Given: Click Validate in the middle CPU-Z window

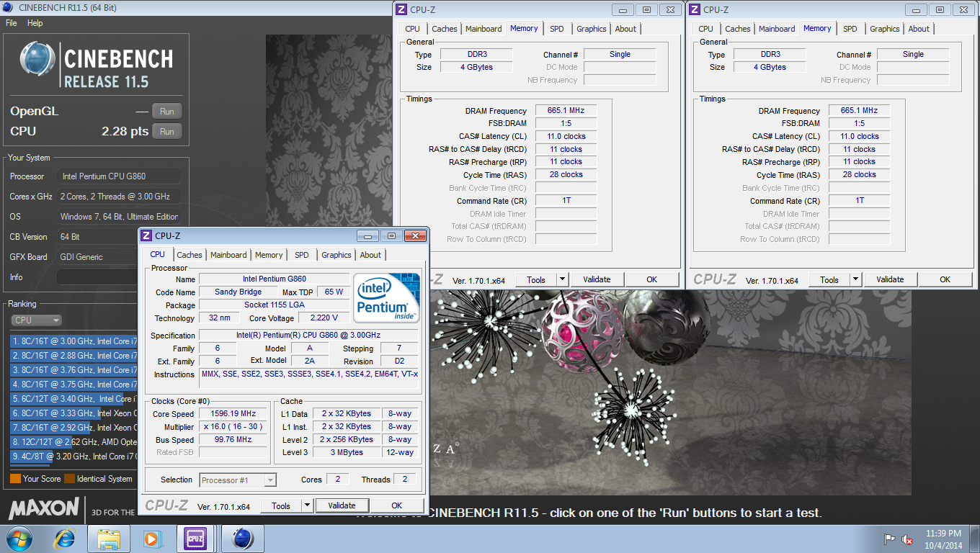Looking at the screenshot, I should 597,279.
